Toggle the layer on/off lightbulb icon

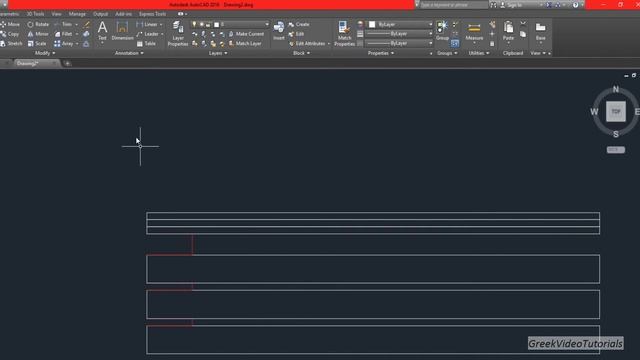point(194,24)
